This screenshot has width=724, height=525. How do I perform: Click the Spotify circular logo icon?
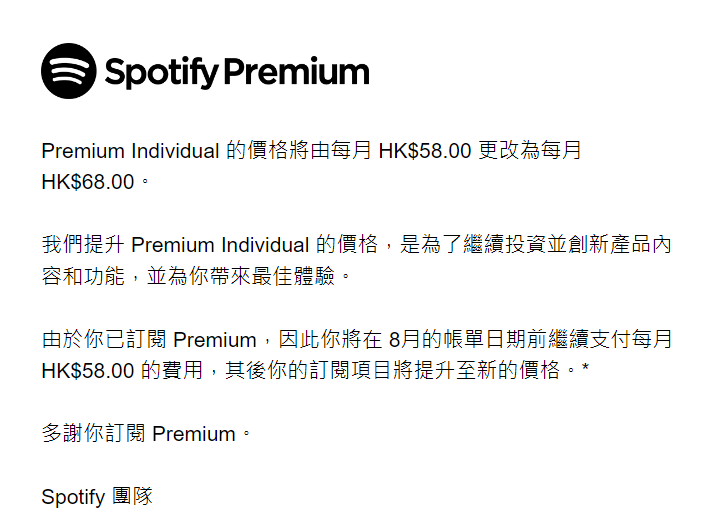click(x=69, y=71)
